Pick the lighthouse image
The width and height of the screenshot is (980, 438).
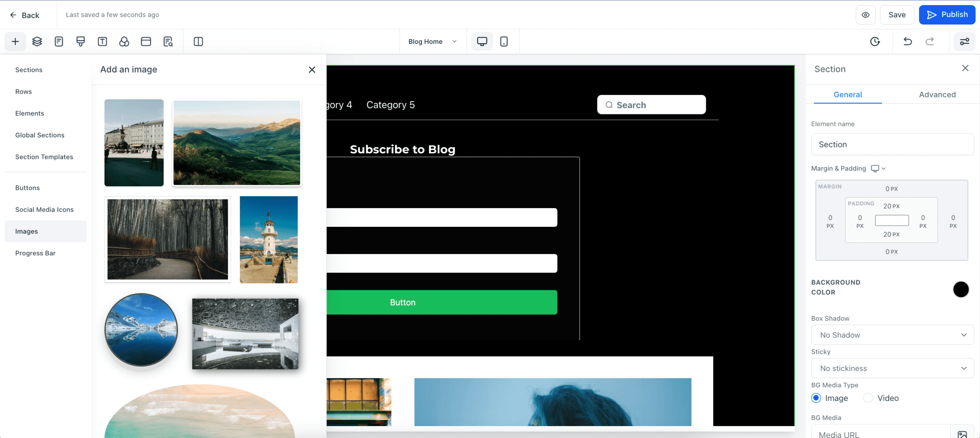pyautogui.click(x=269, y=239)
